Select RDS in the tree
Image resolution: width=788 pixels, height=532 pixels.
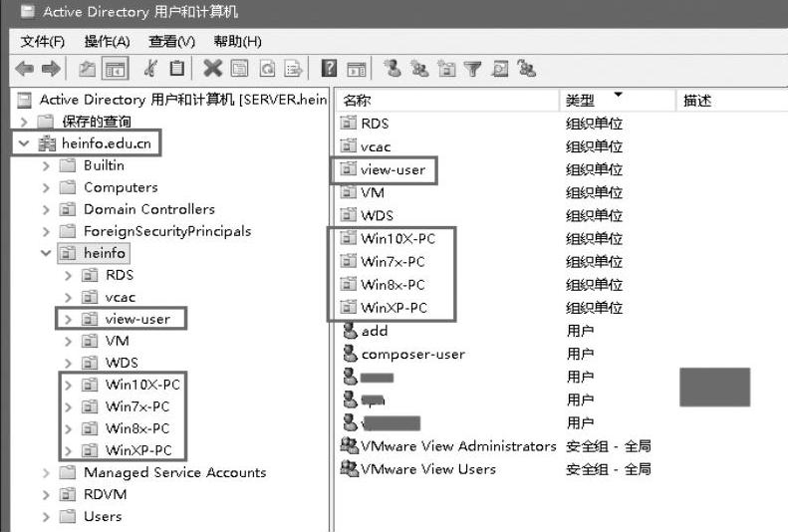120,275
